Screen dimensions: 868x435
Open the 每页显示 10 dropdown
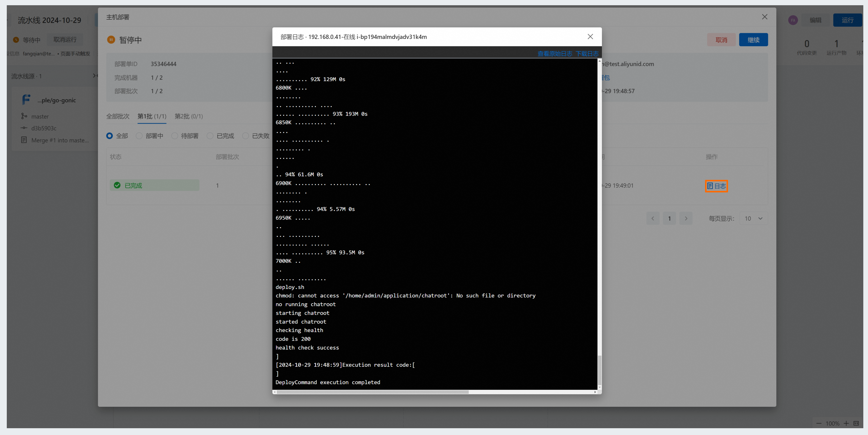point(753,219)
